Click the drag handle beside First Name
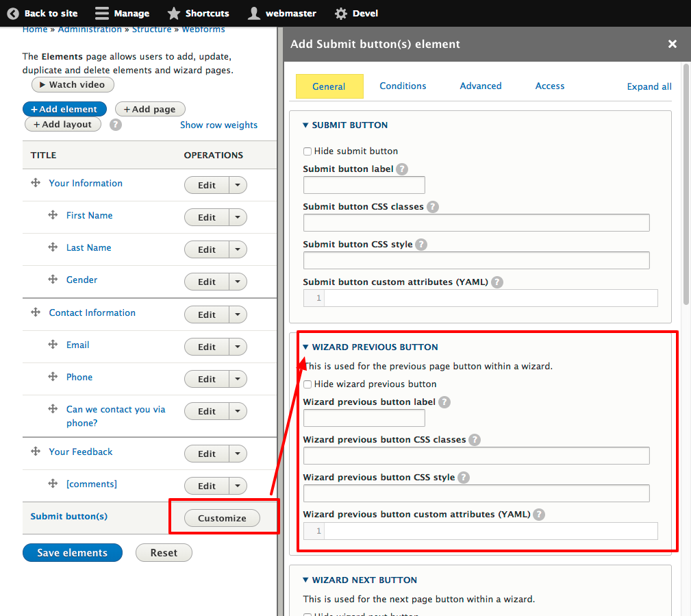 click(53, 215)
